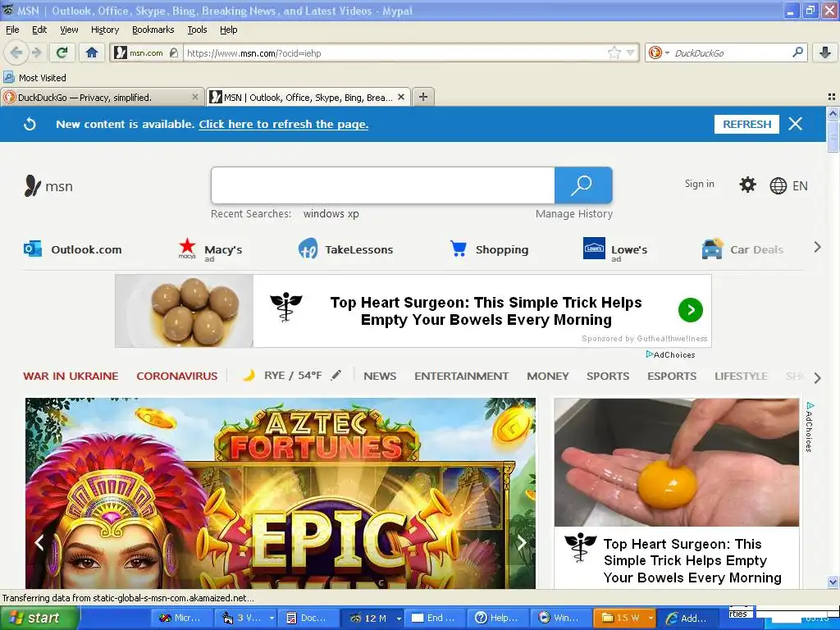Click the DuckDuckGo search magnifier icon
The height and width of the screenshot is (630, 840).
click(x=797, y=52)
